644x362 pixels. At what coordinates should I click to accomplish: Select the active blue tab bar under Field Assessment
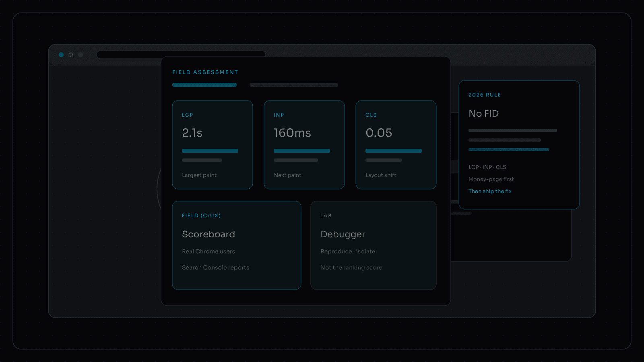pyautogui.click(x=204, y=85)
